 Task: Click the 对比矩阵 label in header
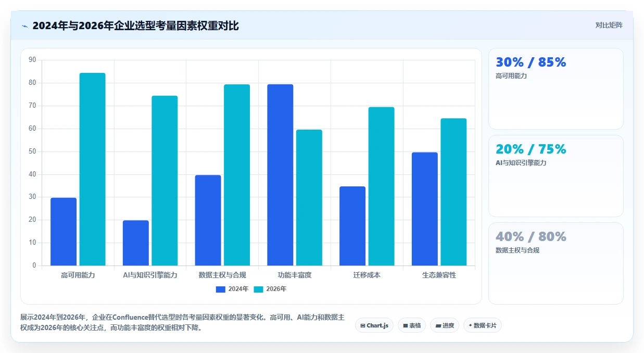[x=609, y=25]
